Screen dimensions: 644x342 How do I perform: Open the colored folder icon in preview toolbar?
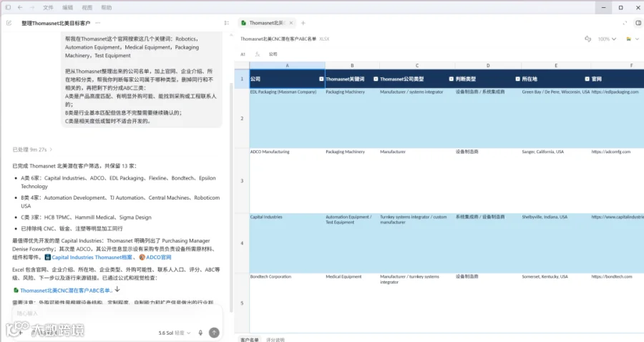(x=628, y=39)
